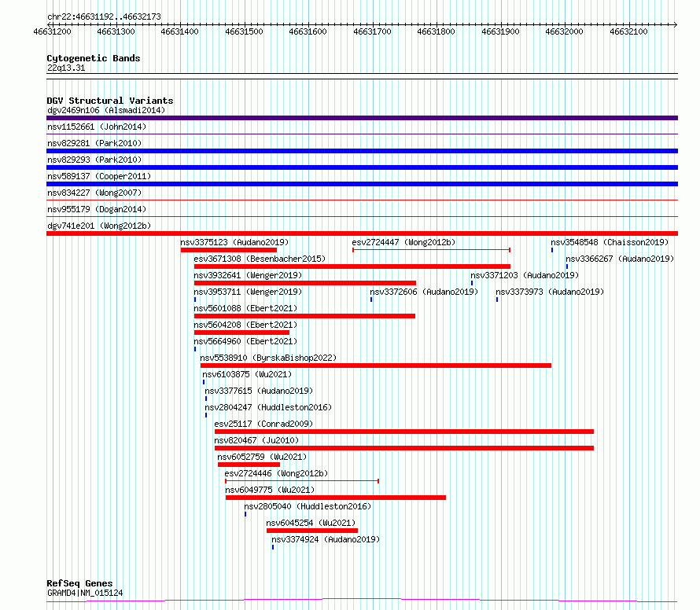The height and width of the screenshot is (610, 700).
Task: Click the red bar under nsv6052759
Action: 249,465
